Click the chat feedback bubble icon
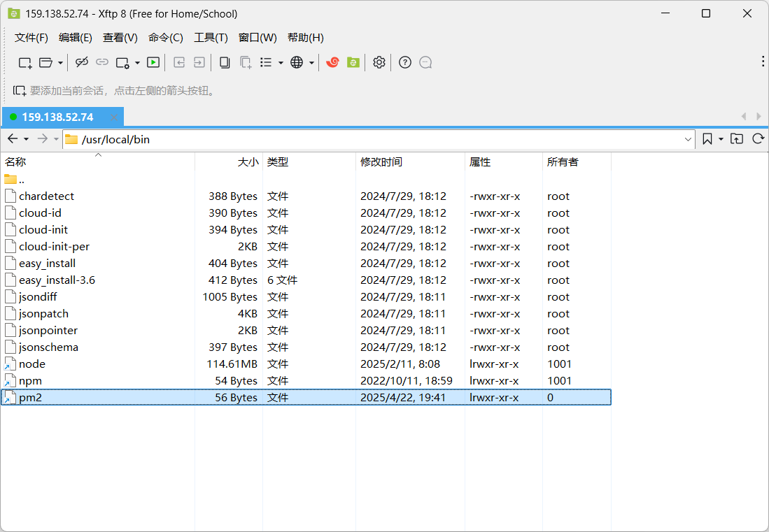 425,62
